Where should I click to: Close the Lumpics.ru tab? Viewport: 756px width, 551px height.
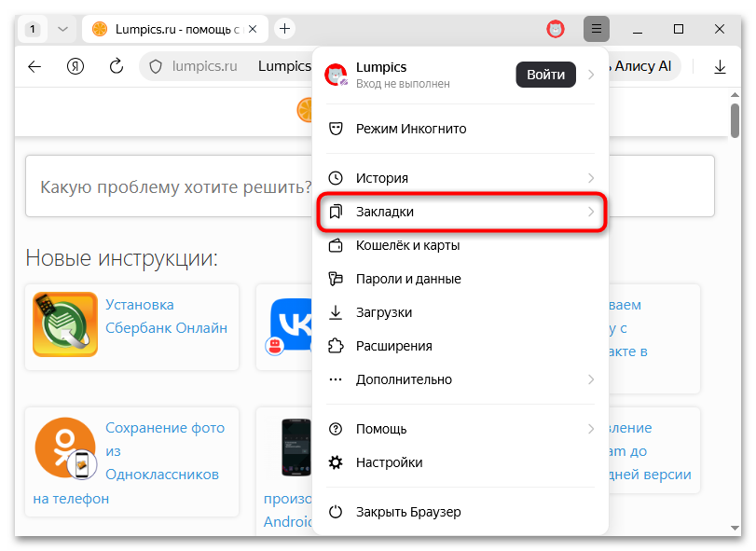pyautogui.click(x=253, y=29)
